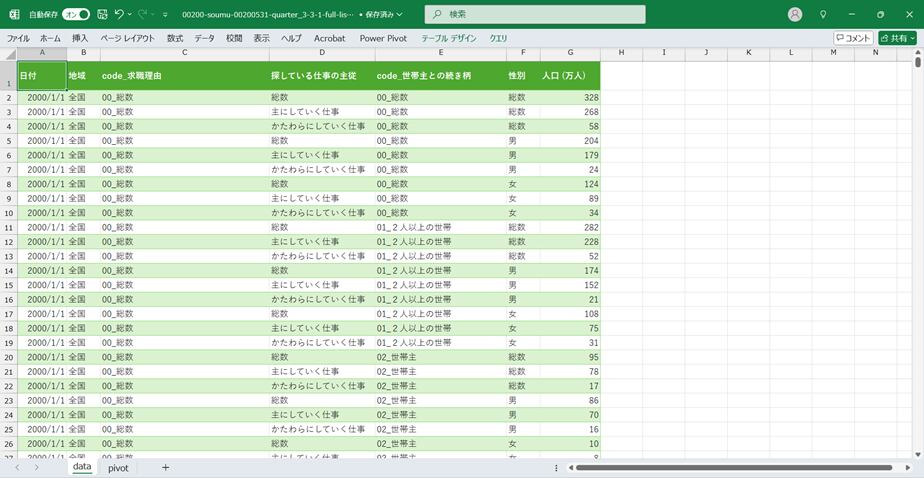Open the テーブル デザイン tab

[x=449, y=38]
